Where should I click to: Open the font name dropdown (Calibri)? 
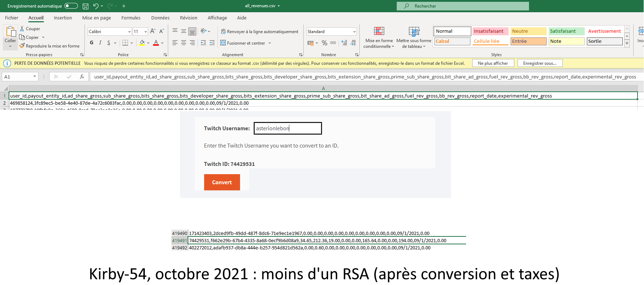point(129,32)
